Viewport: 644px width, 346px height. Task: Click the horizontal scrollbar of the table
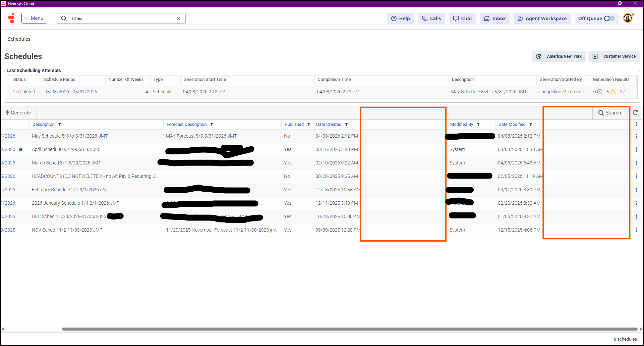tap(349, 329)
